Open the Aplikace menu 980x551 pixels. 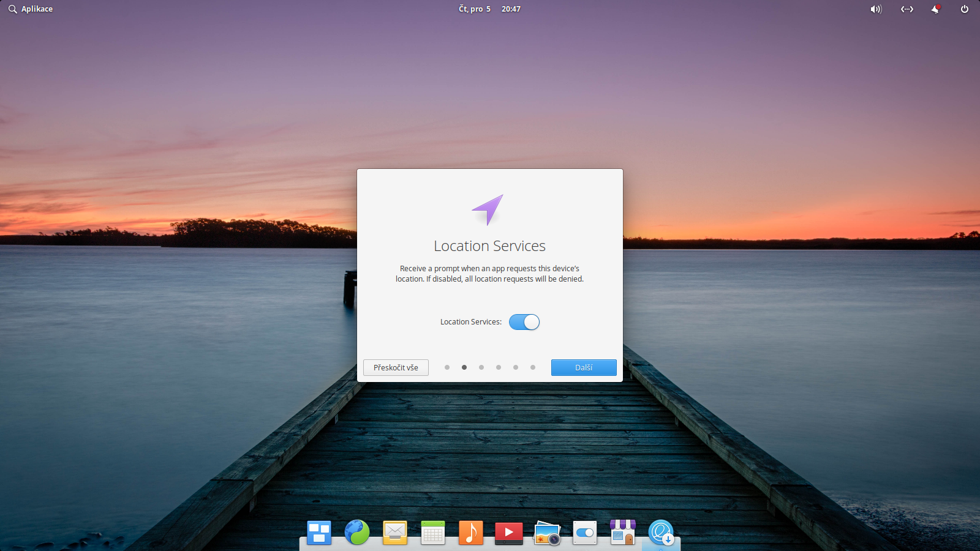[x=30, y=9]
